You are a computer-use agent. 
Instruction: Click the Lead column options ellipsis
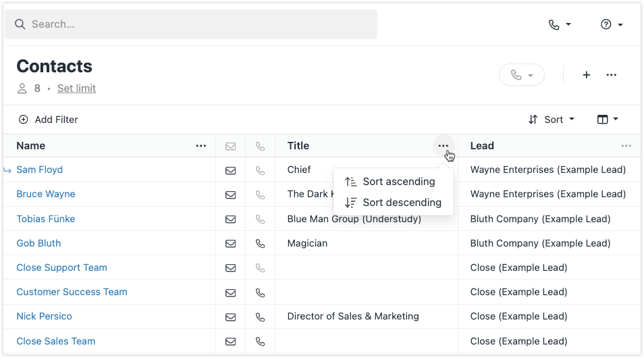pyautogui.click(x=626, y=146)
